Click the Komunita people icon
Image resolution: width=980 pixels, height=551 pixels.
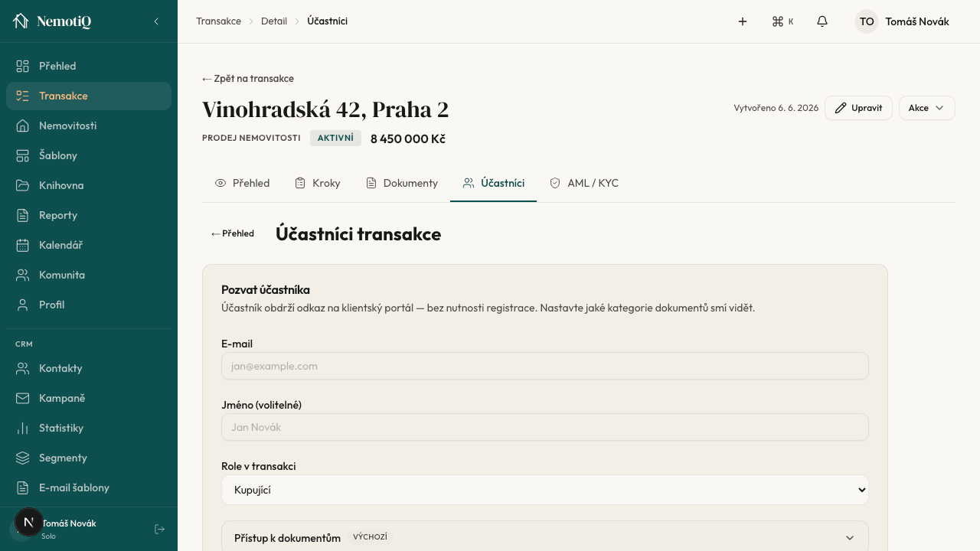tap(23, 275)
